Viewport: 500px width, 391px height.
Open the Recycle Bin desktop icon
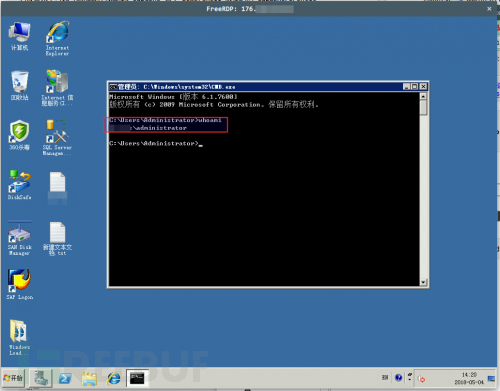[20, 85]
